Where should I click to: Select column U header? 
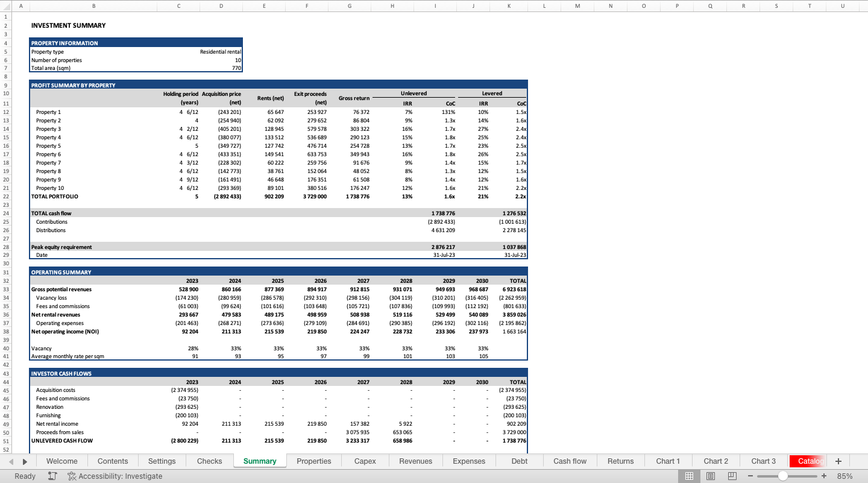842,6
